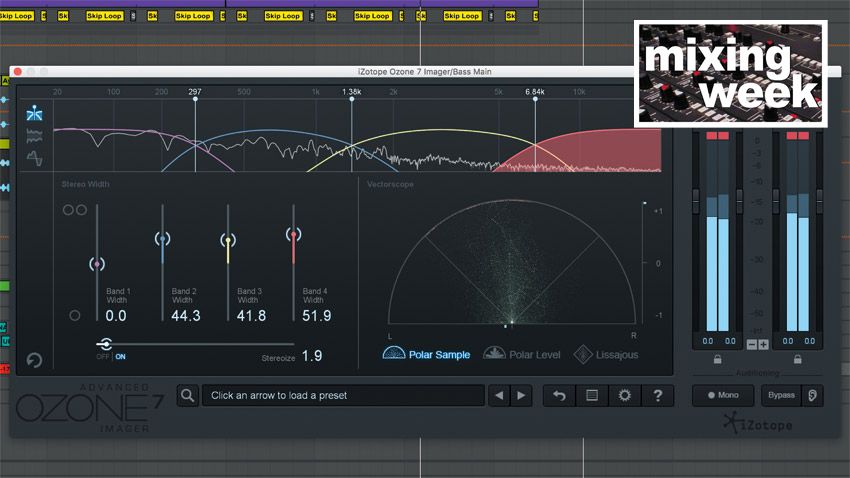
Task: Load the next preset with right arrow
Action: click(521, 396)
